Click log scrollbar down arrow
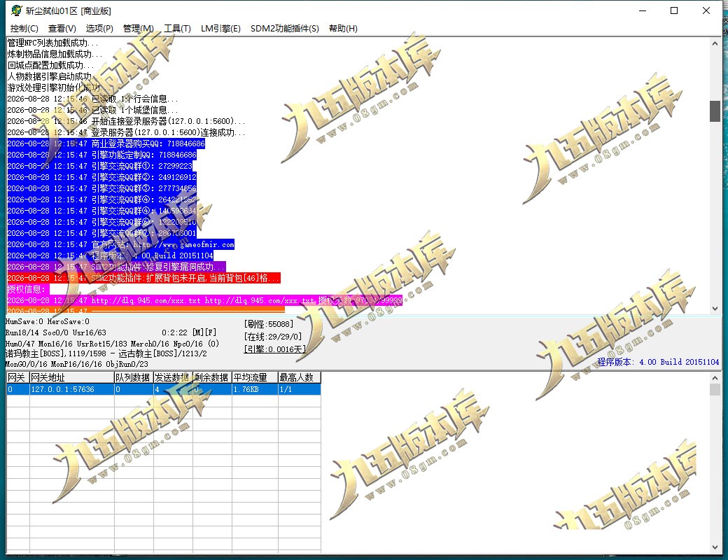728x560 pixels. coord(715,308)
